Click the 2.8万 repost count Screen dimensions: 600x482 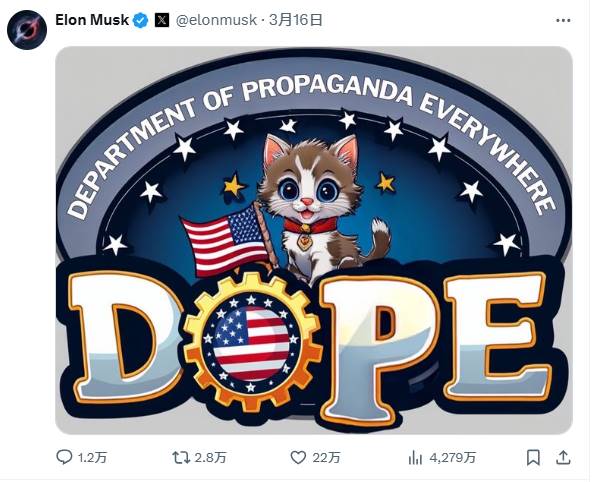(211, 458)
